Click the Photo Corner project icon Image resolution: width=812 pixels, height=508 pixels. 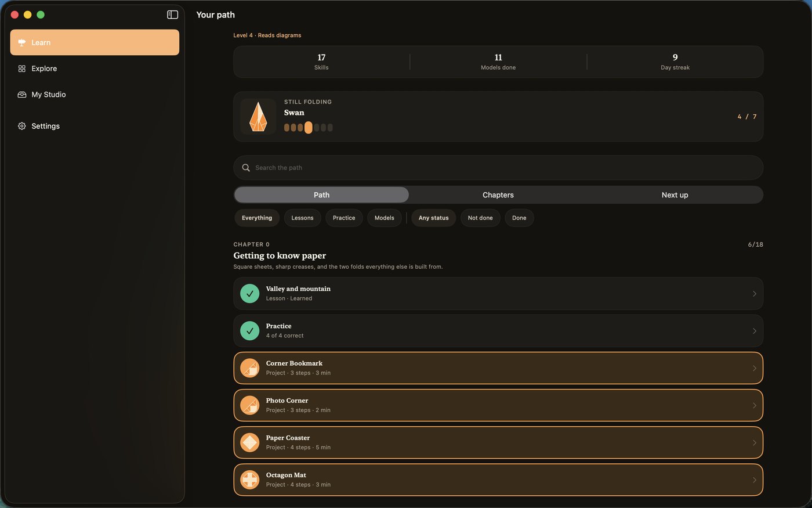point(250,405)
